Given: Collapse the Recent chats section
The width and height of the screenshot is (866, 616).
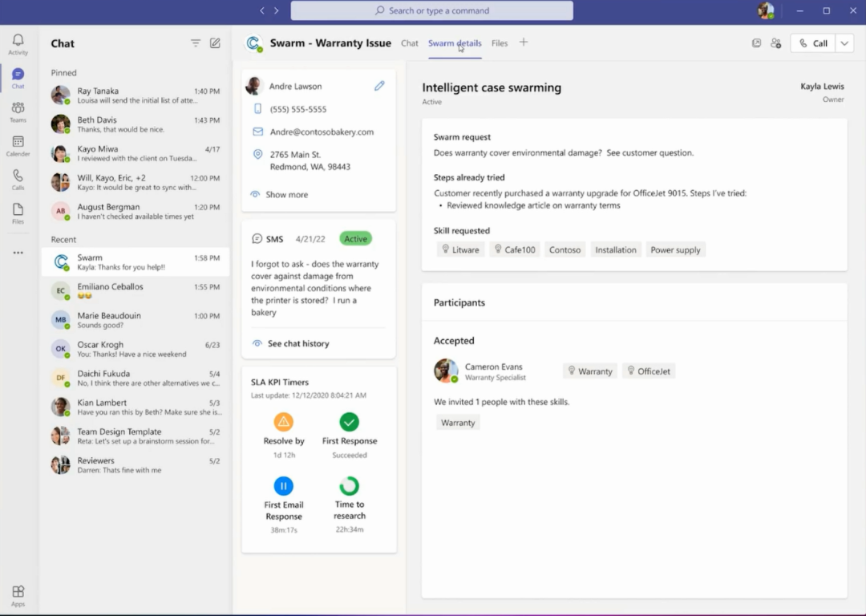Looking at the screenshot, I should tap(63, 239).
